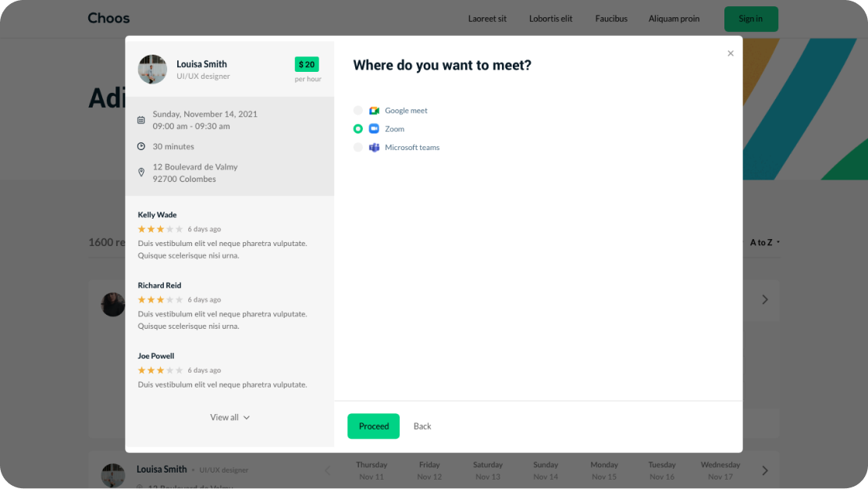This screenshot has width=868, height=489.
Task: Select the Microsoft teams radio button
Action: pos(358,148)
